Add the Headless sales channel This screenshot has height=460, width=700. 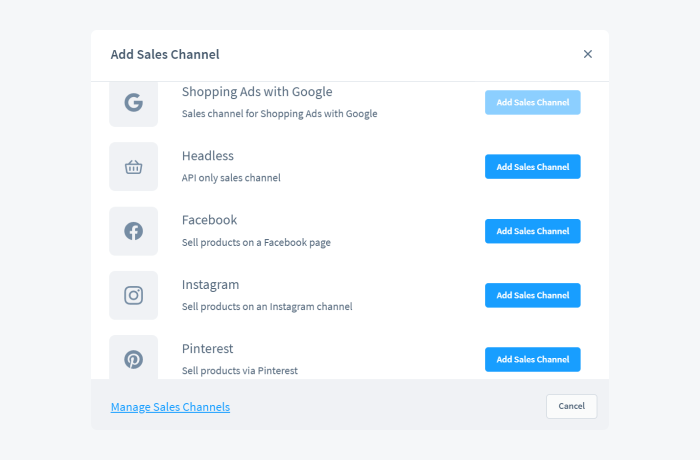(533, 167)
